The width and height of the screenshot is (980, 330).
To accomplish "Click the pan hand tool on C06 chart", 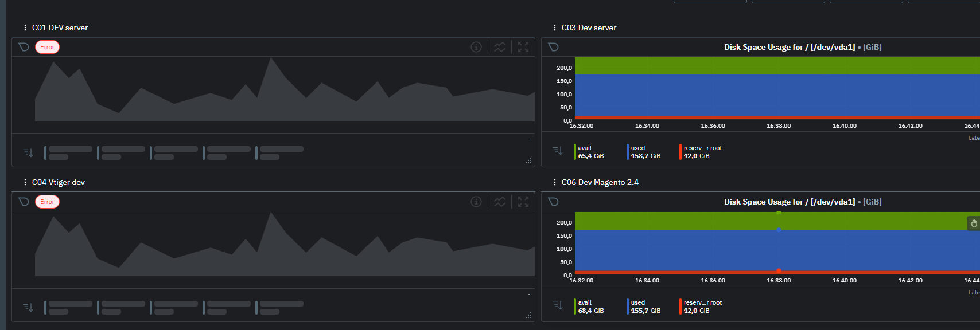I will (x=974, y=223).
